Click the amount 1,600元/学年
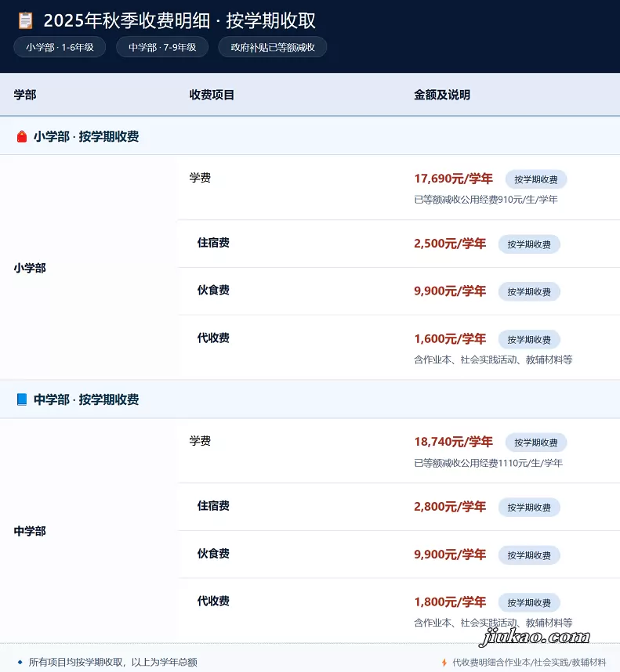Image resolution: width=620 pixels, height=672 pixels. pos(450,339)
